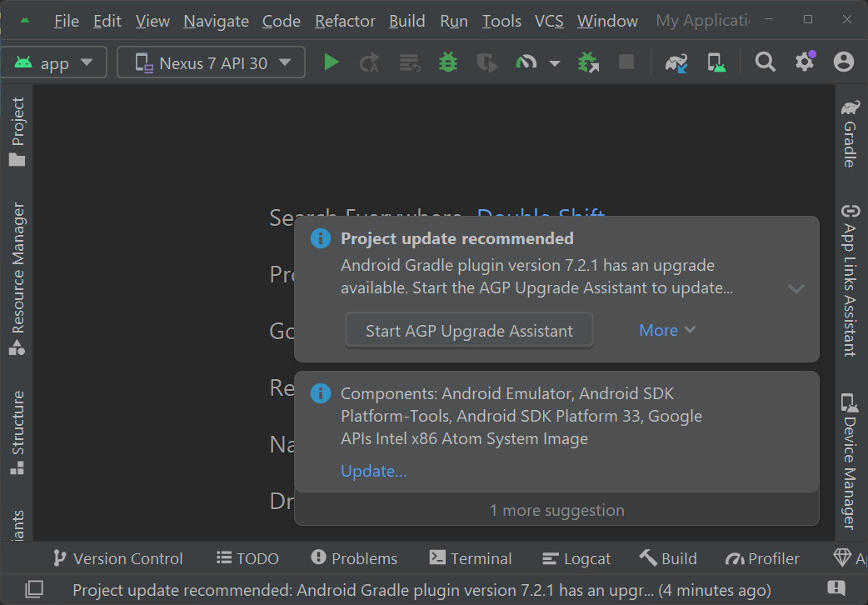
Task: Open the VCS menu
Action: [x=549, y=21]
